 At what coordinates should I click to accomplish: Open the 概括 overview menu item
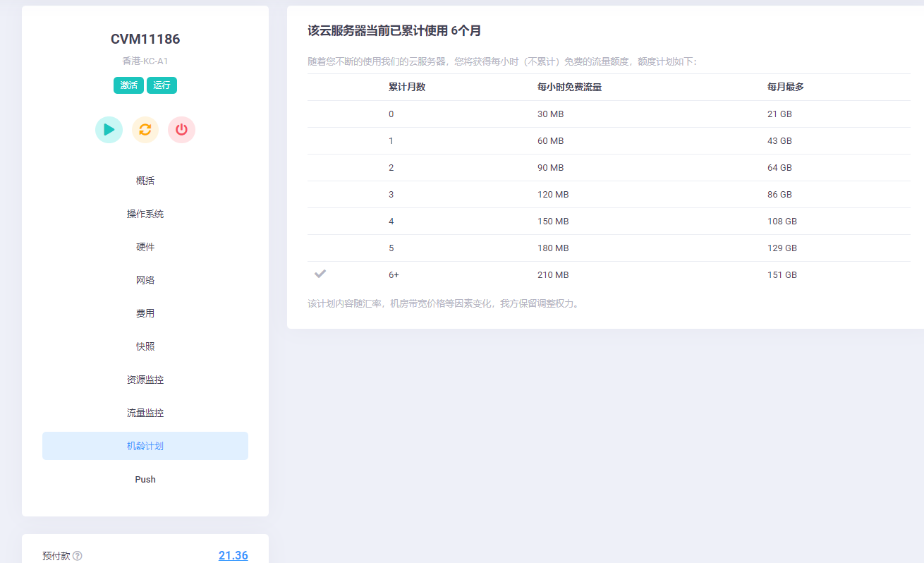(145, 181)
